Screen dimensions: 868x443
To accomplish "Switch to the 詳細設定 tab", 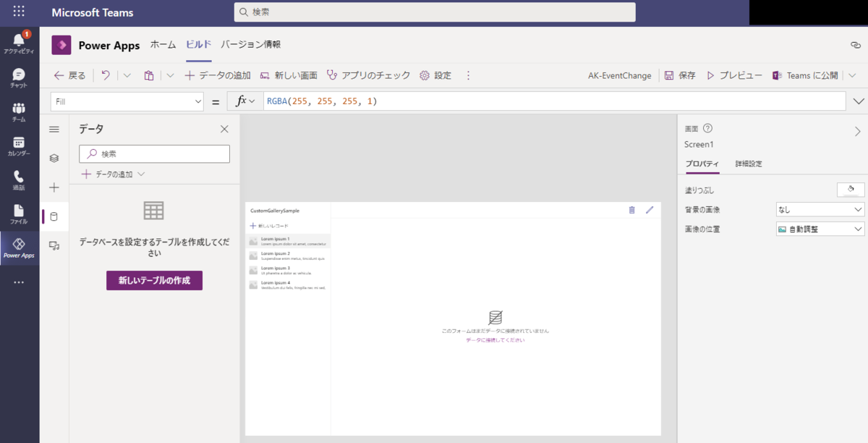I will click(749, 164).
